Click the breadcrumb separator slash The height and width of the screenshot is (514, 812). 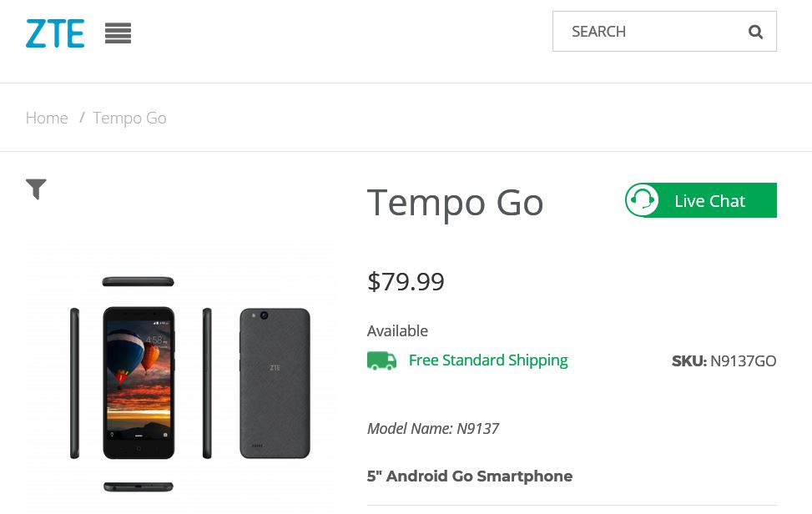82,118
